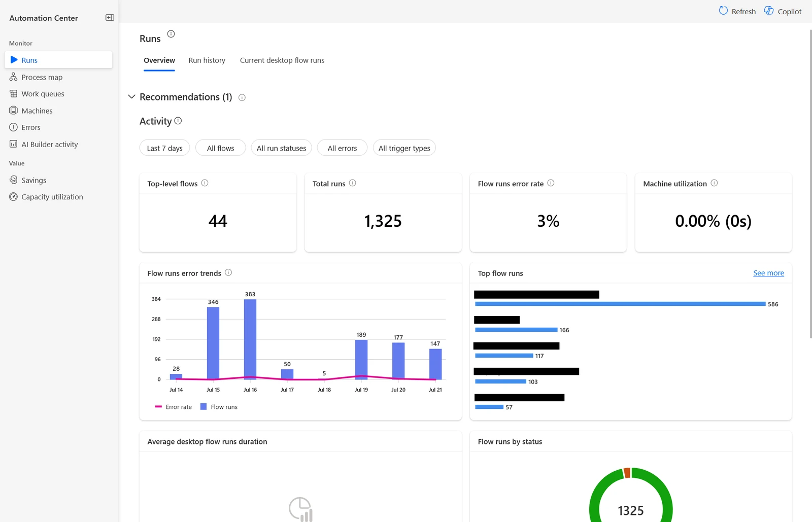Click the Top-level flows value 44
The width and height of the screenshot is (812, 522).
(218, 221)
